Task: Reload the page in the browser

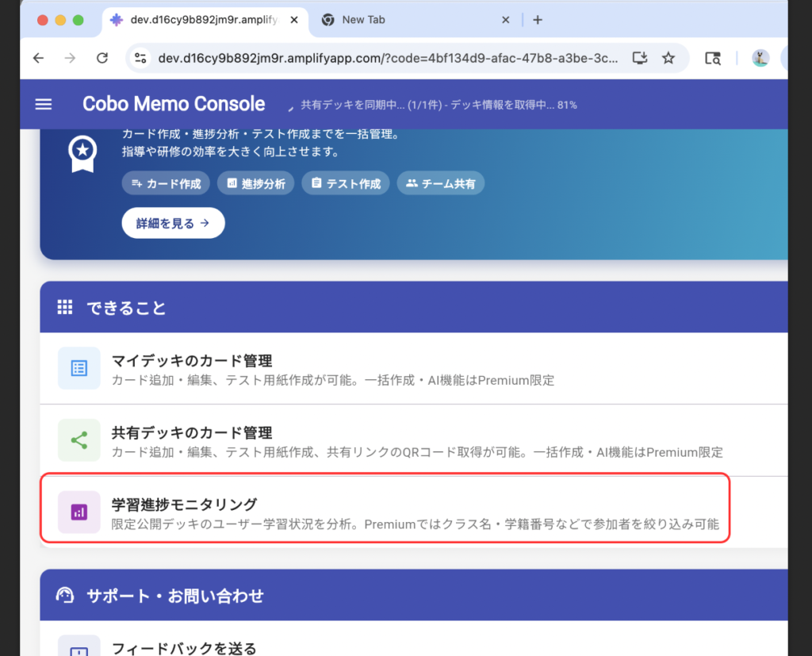Action: pyautogui.click(x=101, y=58)
